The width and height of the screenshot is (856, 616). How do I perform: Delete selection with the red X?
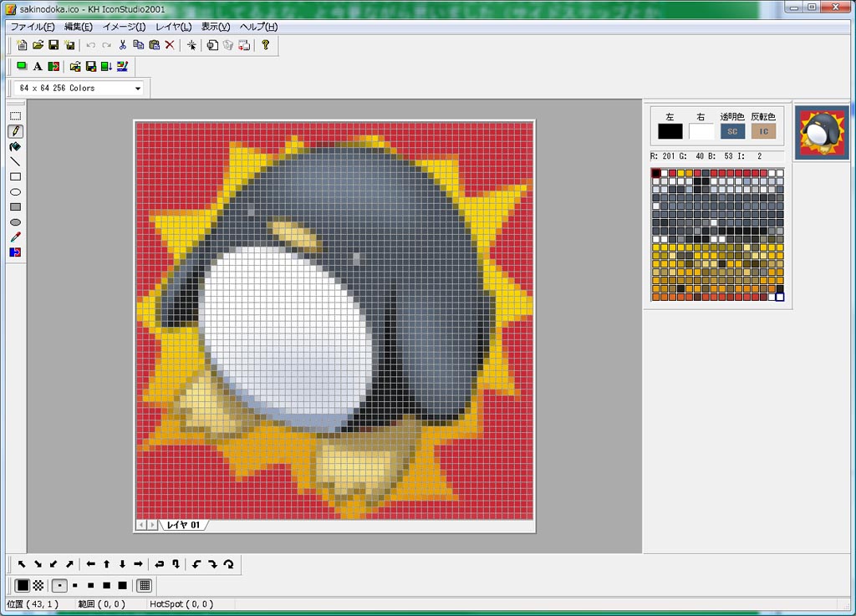170,45
